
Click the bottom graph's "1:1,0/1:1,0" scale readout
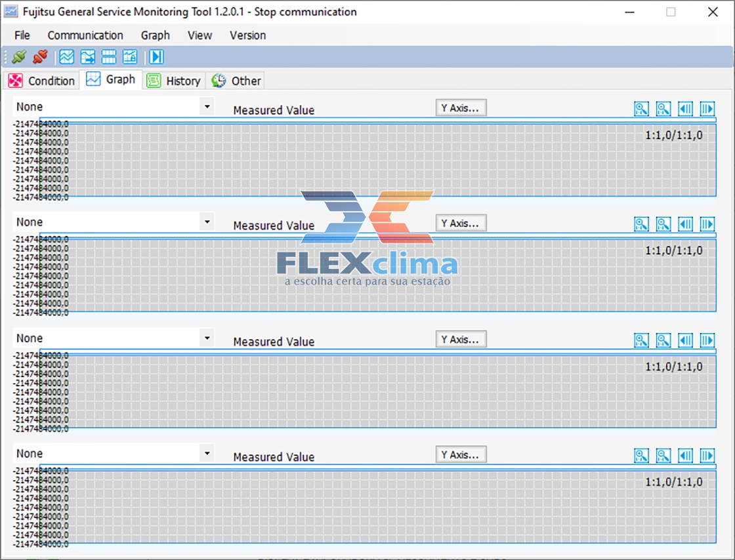[673, 482]
